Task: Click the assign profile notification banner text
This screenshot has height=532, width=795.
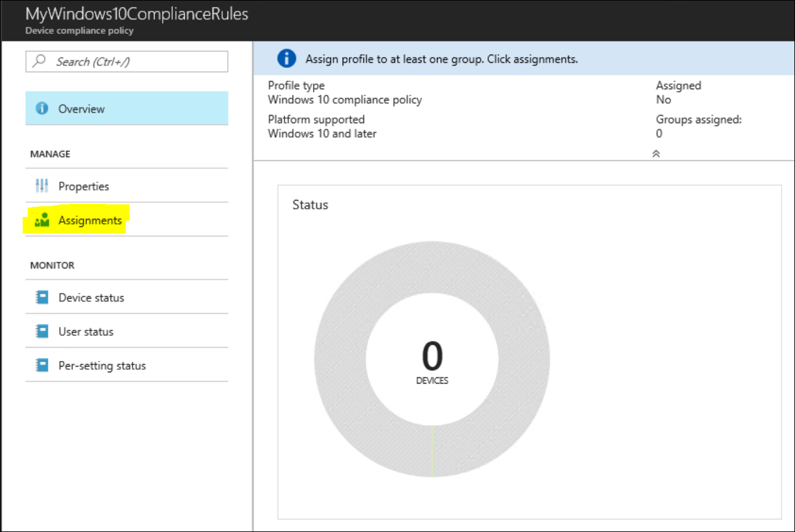Action: [x=442, y=59]
